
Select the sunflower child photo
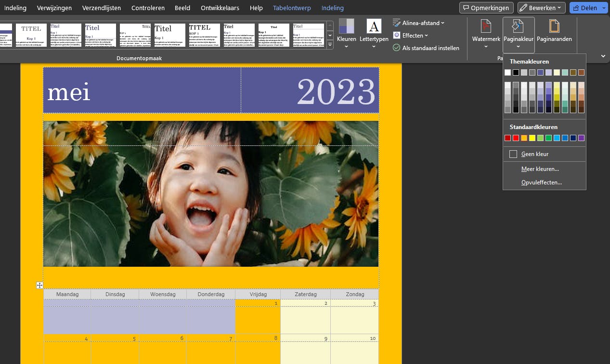[211, 194]
